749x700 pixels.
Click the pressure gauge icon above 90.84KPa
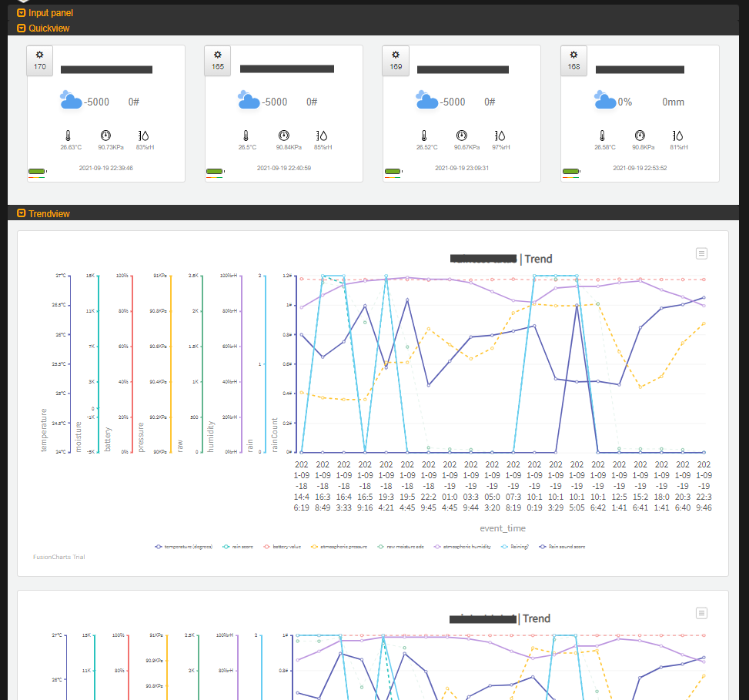[x=284, y=136]
